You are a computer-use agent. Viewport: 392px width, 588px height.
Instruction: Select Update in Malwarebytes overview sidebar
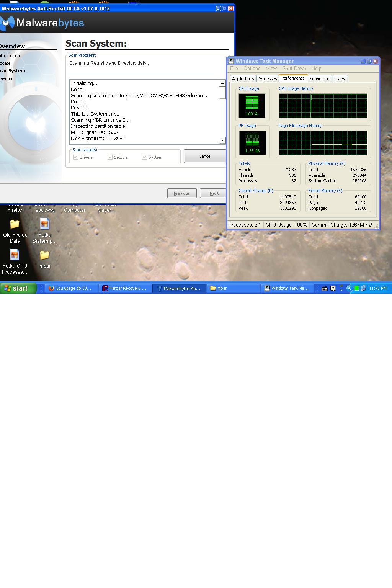click(x=5, y=63)
